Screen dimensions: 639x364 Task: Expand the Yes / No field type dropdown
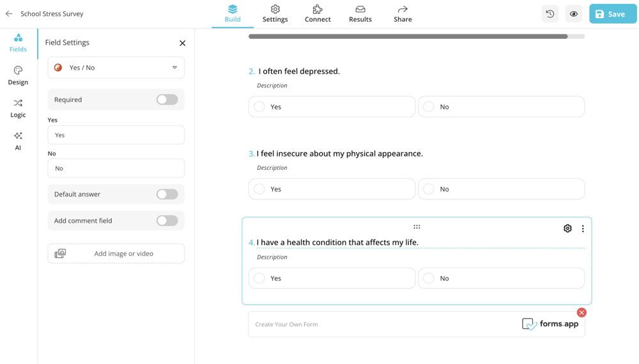116,68
